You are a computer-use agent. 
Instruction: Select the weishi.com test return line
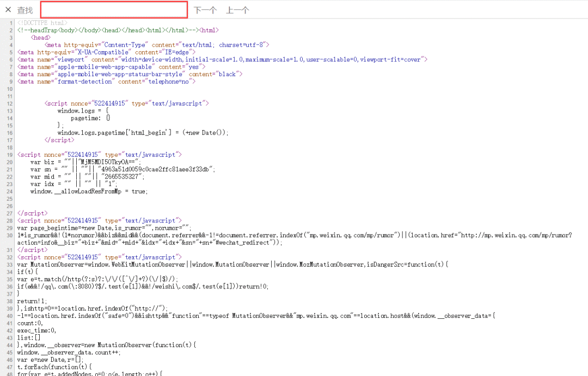(143, 286)
